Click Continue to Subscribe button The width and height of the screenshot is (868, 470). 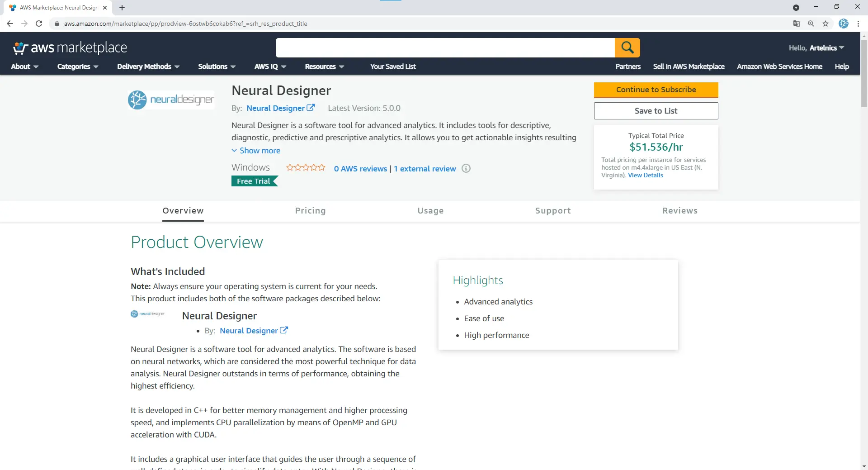point(656,90)
